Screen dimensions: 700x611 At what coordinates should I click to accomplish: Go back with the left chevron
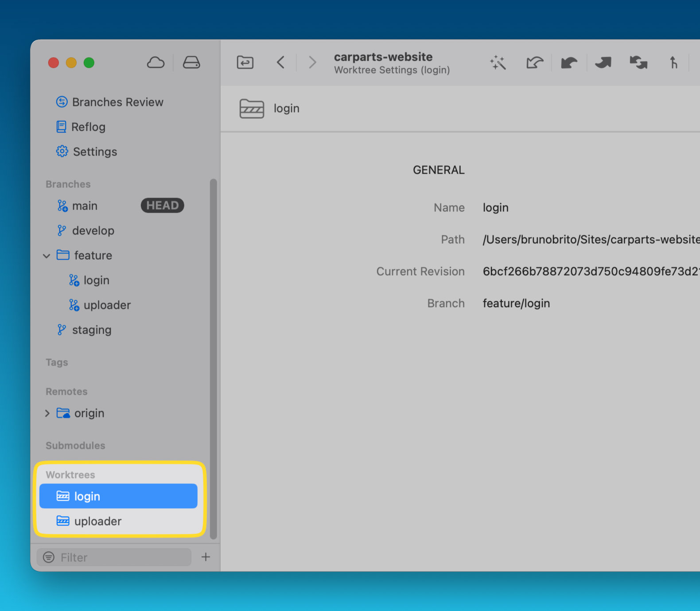(x=280, y=62)
